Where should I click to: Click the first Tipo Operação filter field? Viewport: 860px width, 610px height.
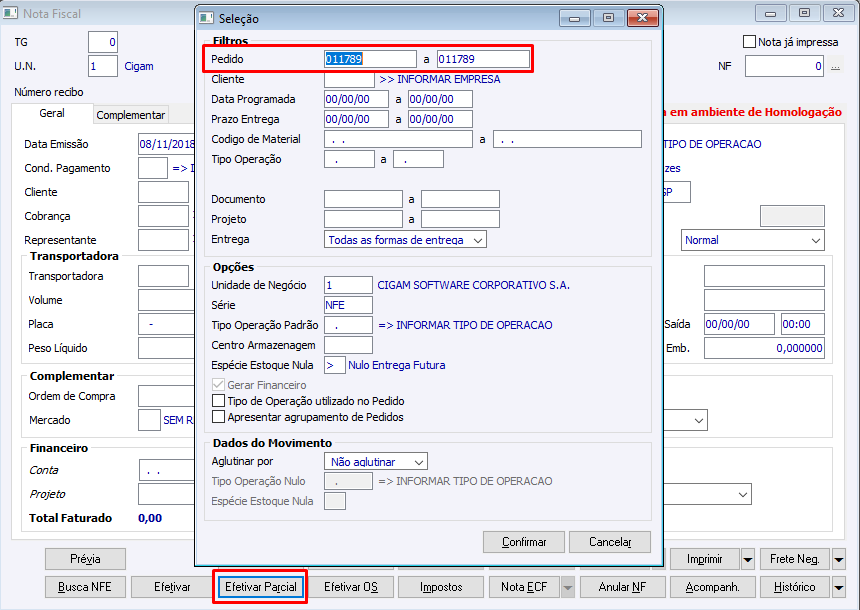pos(349,159)
